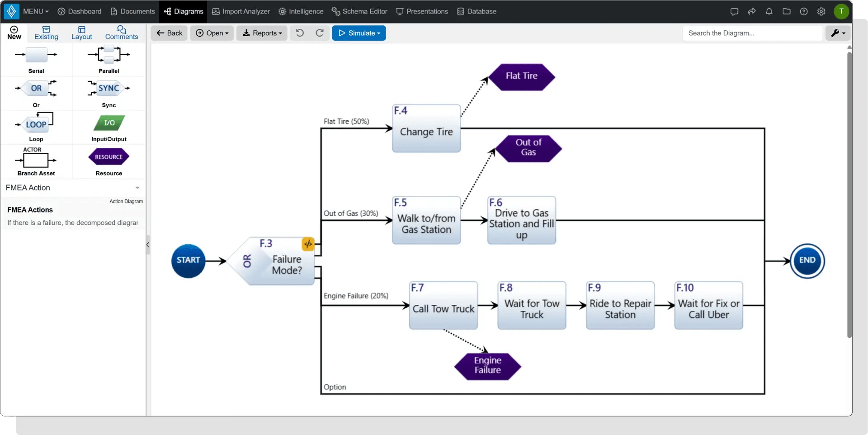868x436 pixels.
Task: Click the diagram vertical scrollbar
Action: point(849,194)
